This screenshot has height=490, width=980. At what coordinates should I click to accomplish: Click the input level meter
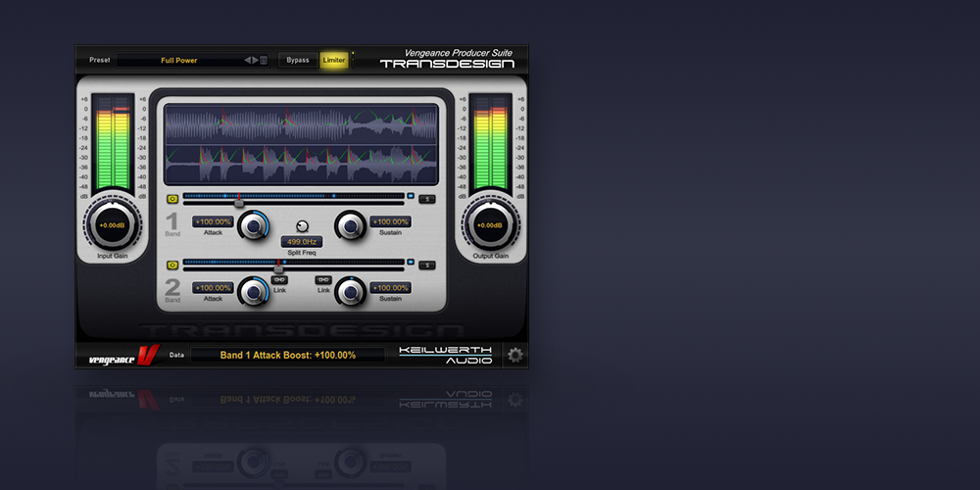point(113,144)
